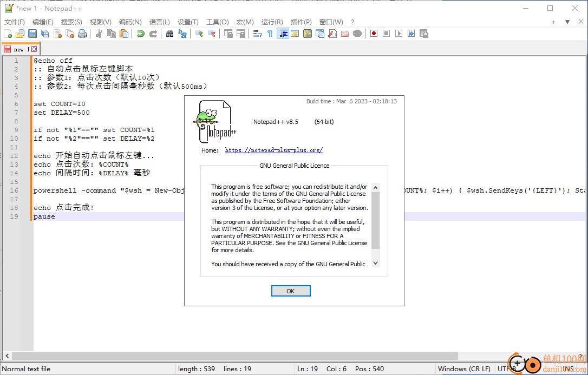Open the 设置(T) menu
The height and width of the screenshot is (375, 588).
pyautogui.click(x=188, y=22)
